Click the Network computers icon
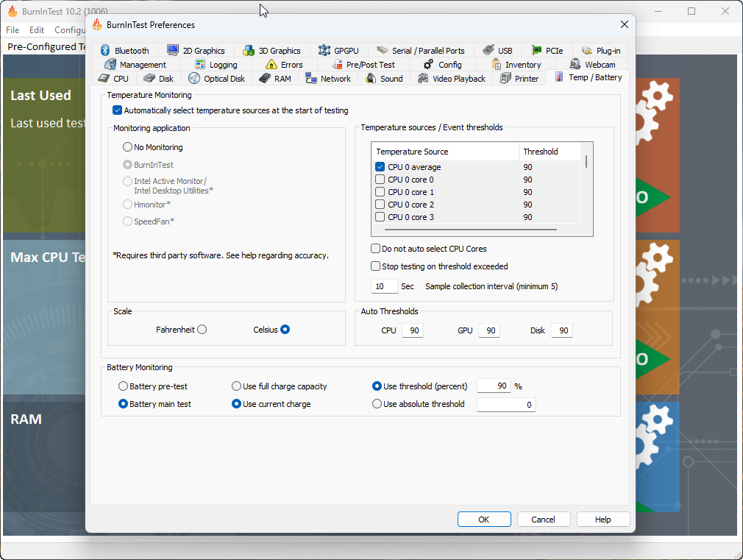The image size is (743, 560). point(311,78)
